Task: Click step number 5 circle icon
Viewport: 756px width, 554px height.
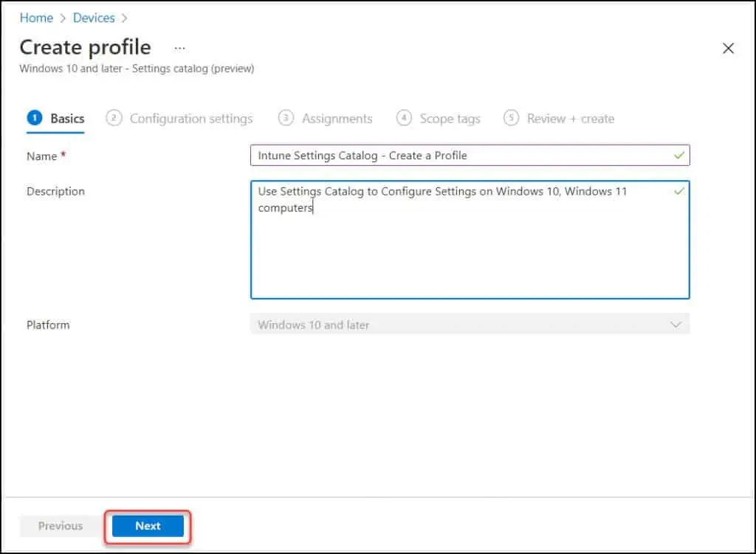Action: 511,117
